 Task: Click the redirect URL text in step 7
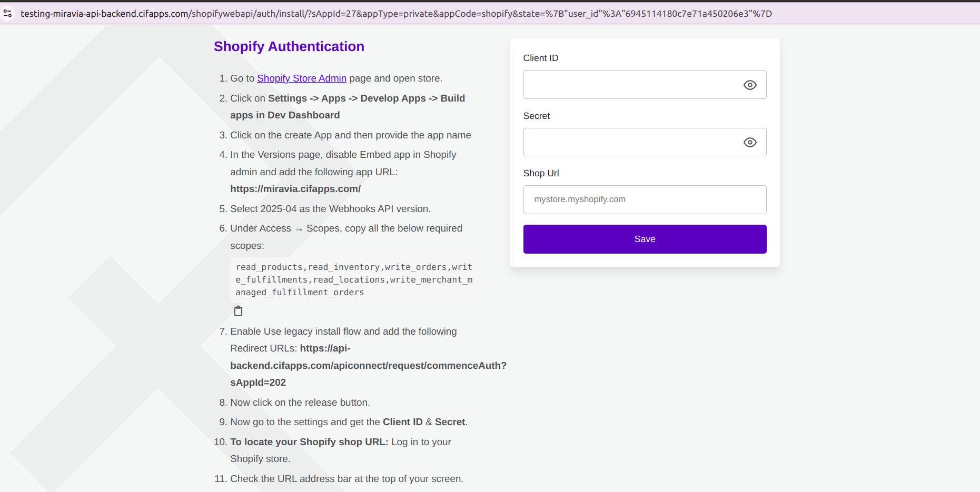(x=368, y=366)
